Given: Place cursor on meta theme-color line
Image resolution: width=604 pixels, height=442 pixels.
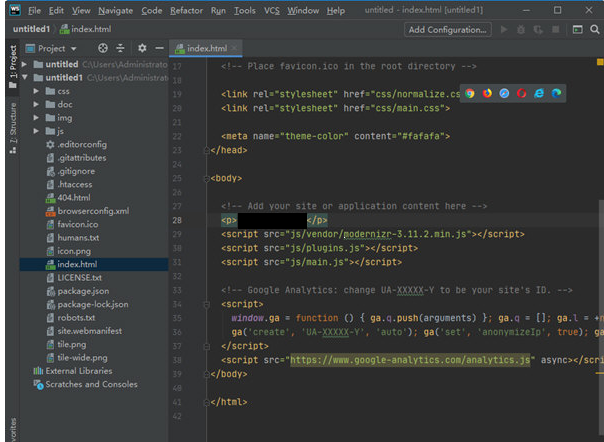Looking at the screenshot, I should [335, 136].
